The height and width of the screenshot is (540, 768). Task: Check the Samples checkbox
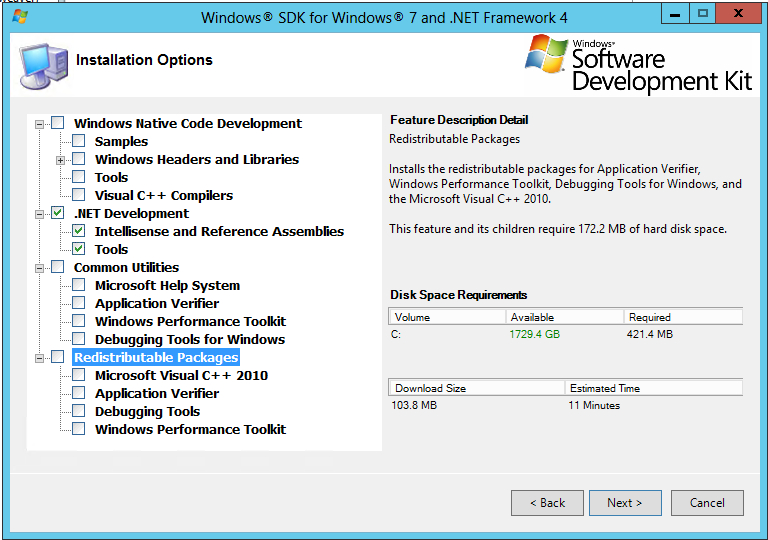(x=78, y=142)
